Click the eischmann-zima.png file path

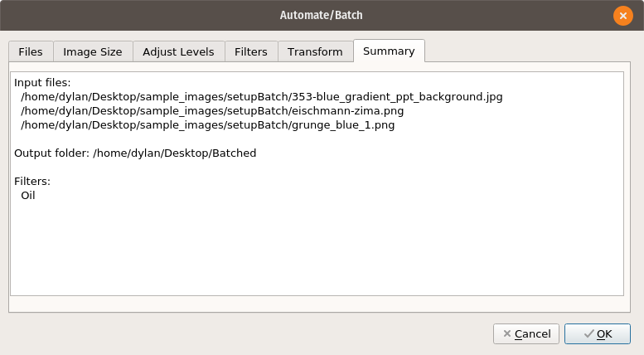click(x=212, y=111)
